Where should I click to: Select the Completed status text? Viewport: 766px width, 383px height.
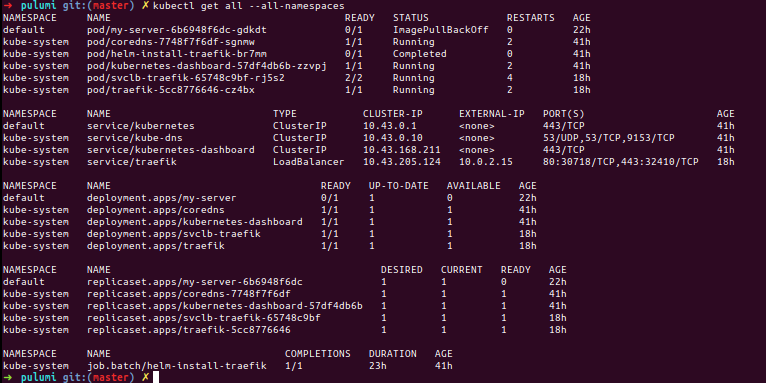pos(420,54)
